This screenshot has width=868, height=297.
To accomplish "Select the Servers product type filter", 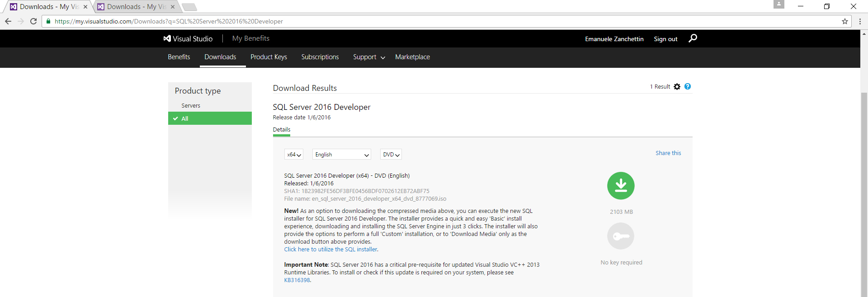I will coord(191,106).
